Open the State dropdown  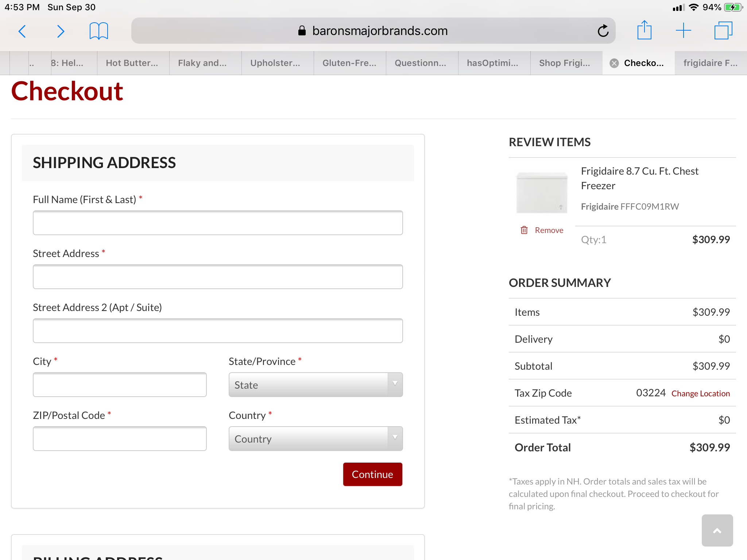316,385
